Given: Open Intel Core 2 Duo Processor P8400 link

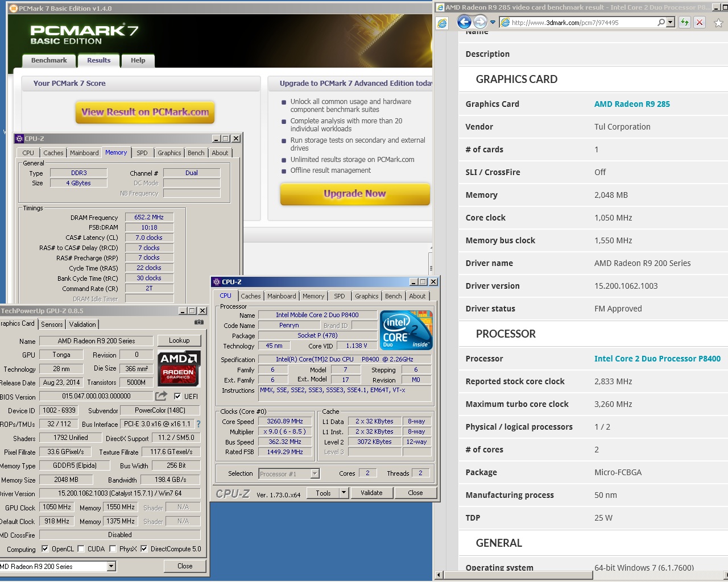Looking at the screenshot, I should coord(657,359).
